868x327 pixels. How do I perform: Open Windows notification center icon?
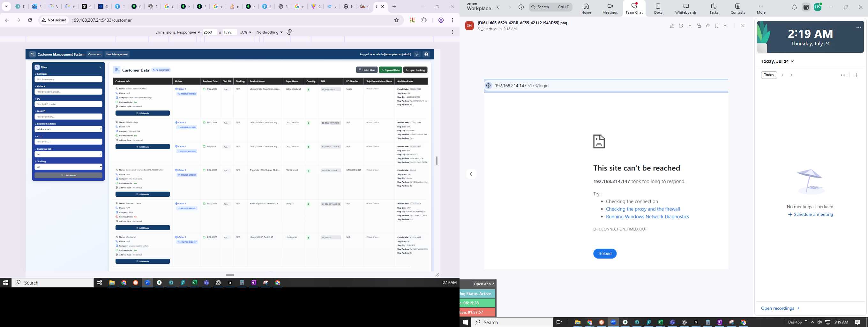(x=857, y=322)
